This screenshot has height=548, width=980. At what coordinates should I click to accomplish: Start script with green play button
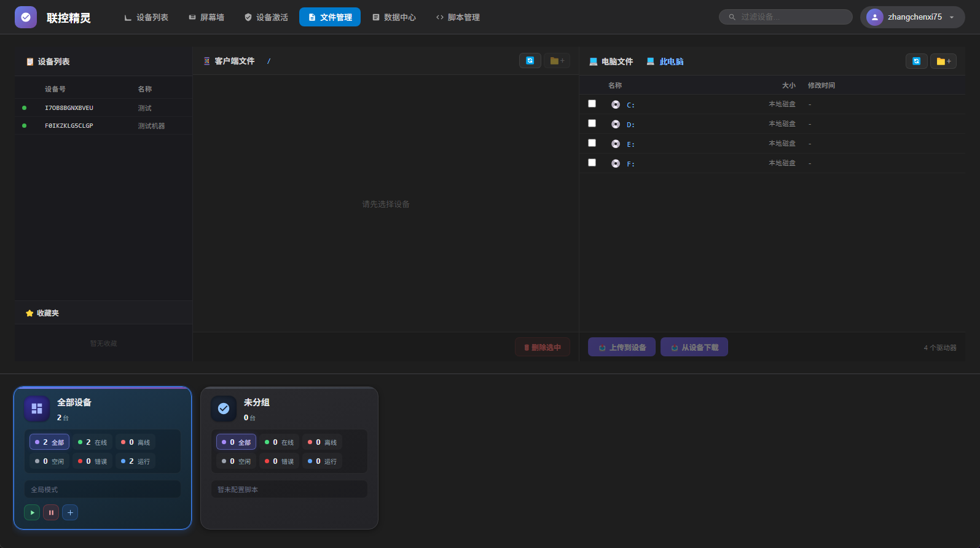pos(32,512)
